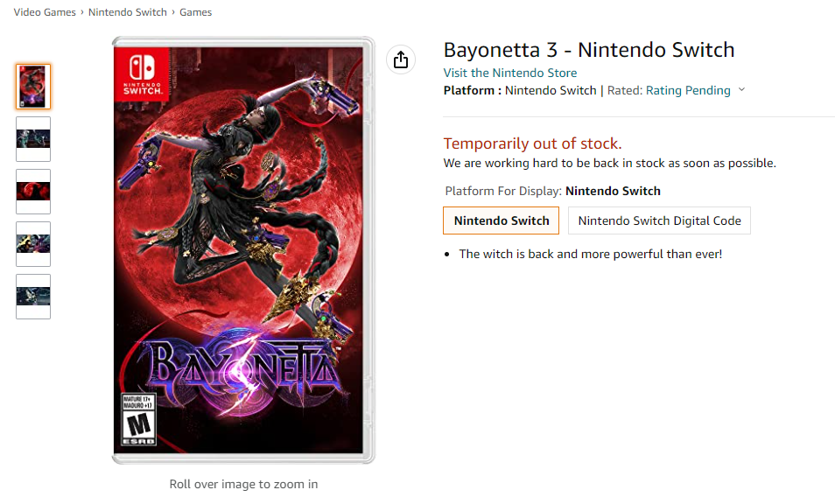Select the first box-art thumbnail

[x=33, y=87]
